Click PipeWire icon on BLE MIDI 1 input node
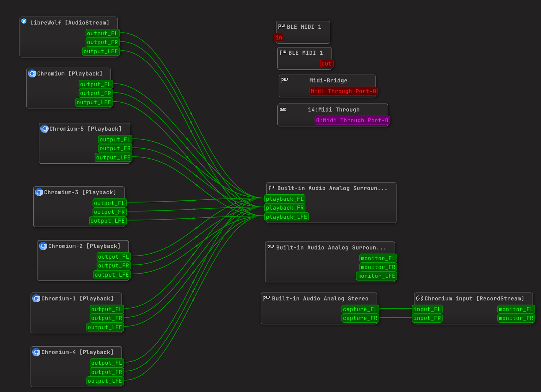 coord(282,26)
